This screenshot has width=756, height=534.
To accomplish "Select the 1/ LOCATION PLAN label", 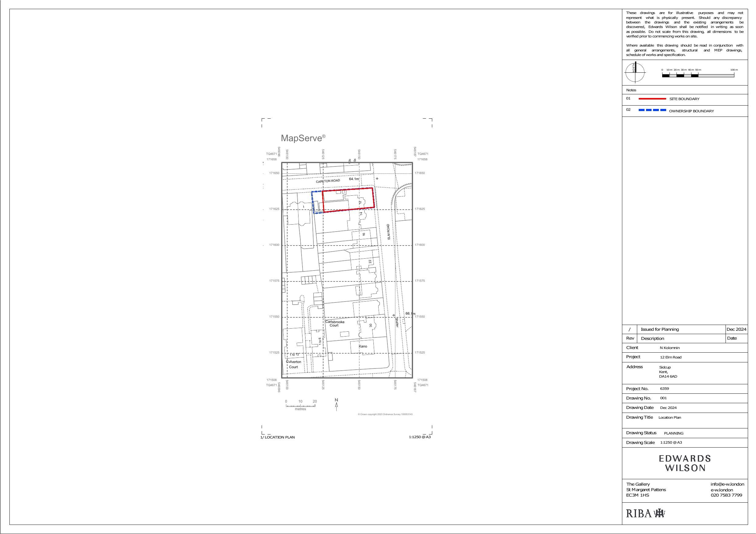I will [277, 437].
